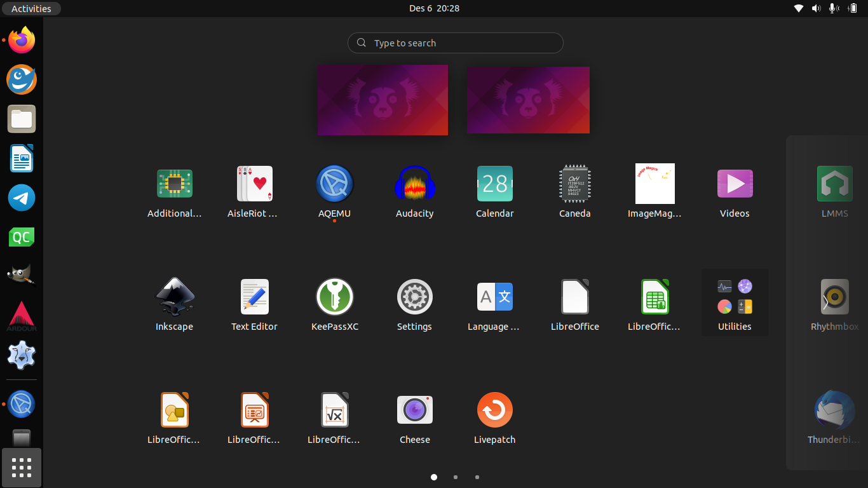Click the volume speaker icon

click(817, 8)
